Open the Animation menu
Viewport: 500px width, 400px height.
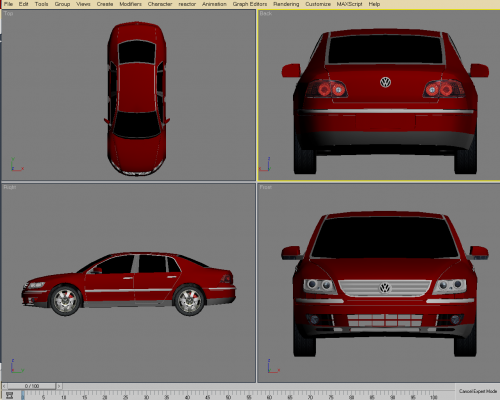coord(214,4)
